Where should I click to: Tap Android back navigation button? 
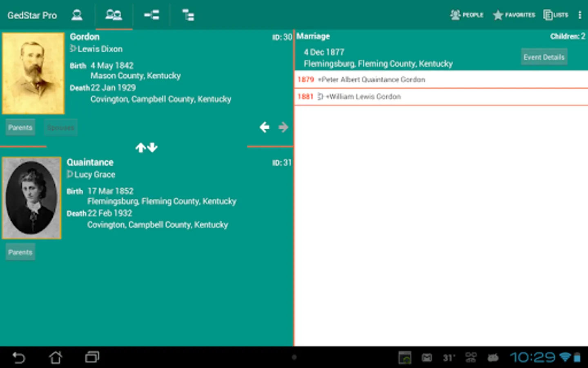pos(19,358)
